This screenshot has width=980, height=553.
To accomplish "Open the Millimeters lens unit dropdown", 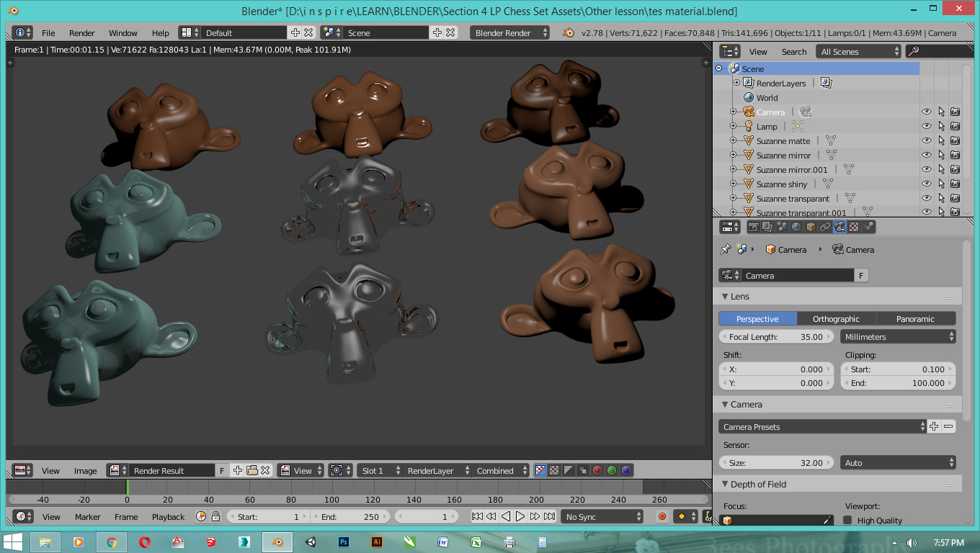I will pos(897,336).
